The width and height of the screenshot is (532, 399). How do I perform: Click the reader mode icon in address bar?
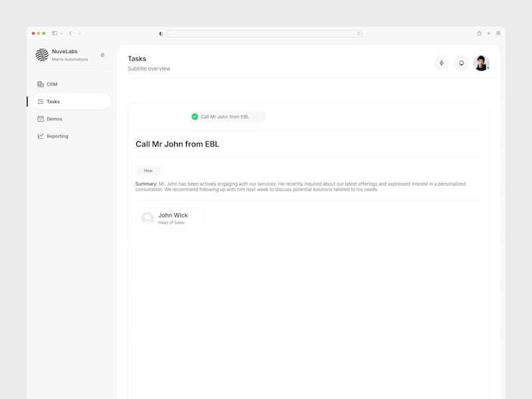(x=160, y=33)
